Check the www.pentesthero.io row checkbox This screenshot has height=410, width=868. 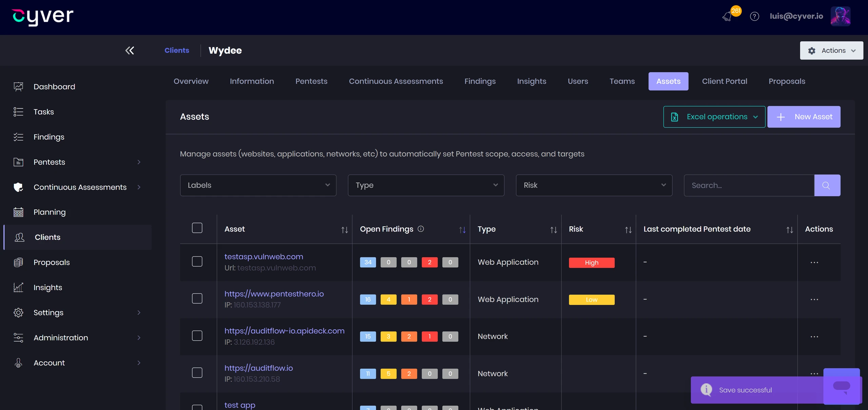(x=197, y=298)
